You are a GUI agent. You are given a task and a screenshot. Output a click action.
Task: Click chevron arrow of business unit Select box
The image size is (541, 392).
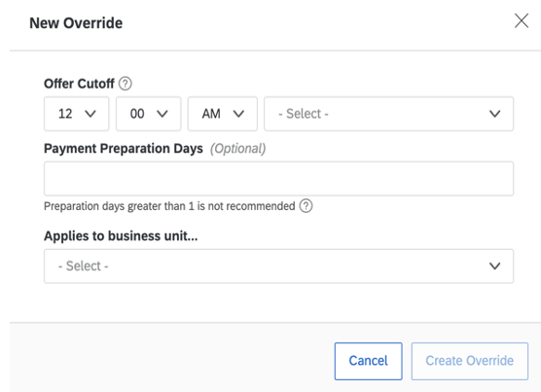coord(494,267)
